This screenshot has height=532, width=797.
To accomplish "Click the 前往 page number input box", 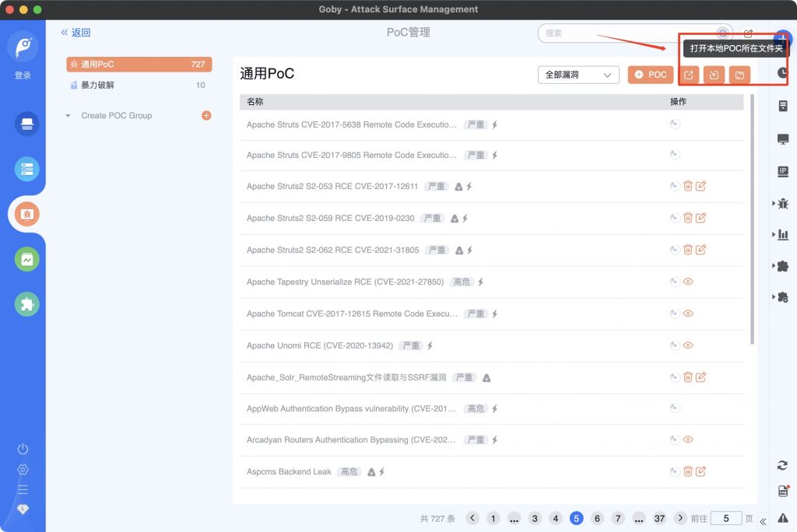I will click(x=726, y=518).
